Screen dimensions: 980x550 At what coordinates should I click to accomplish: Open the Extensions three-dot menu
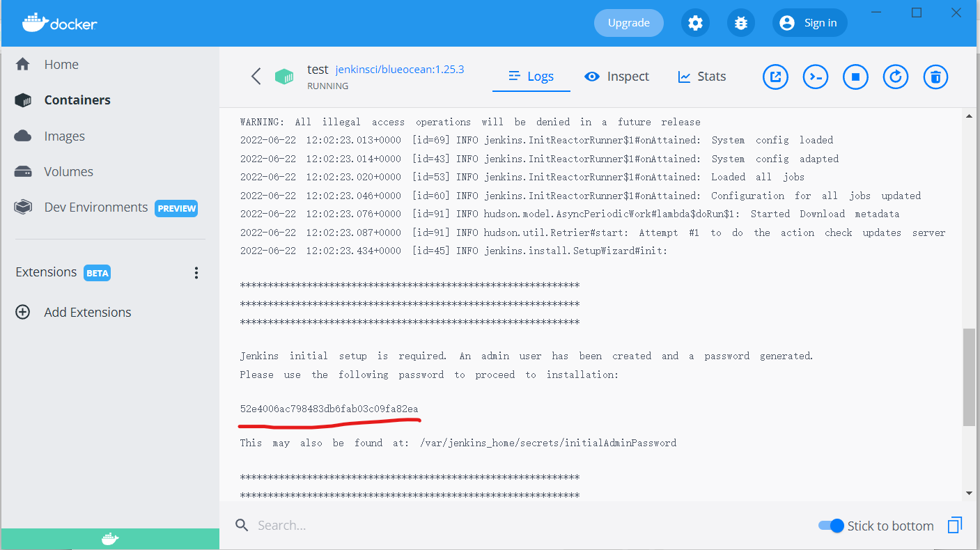[x=196, y=272]
